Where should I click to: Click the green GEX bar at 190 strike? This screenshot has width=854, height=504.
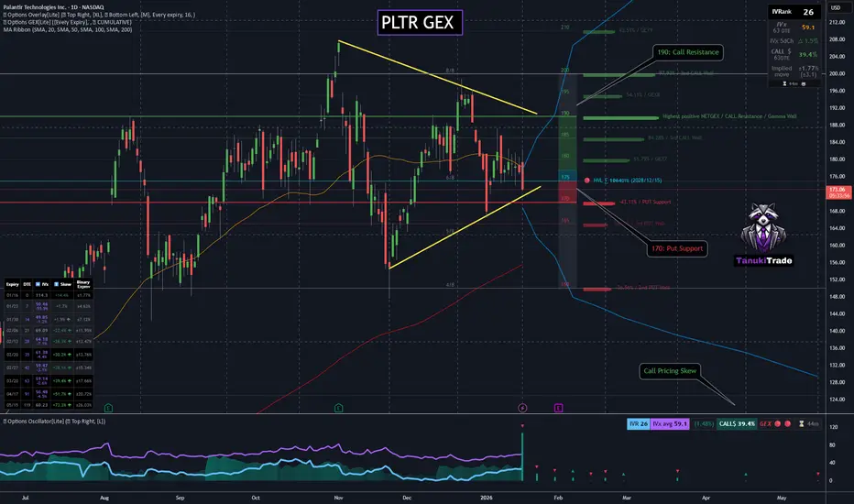621,117
